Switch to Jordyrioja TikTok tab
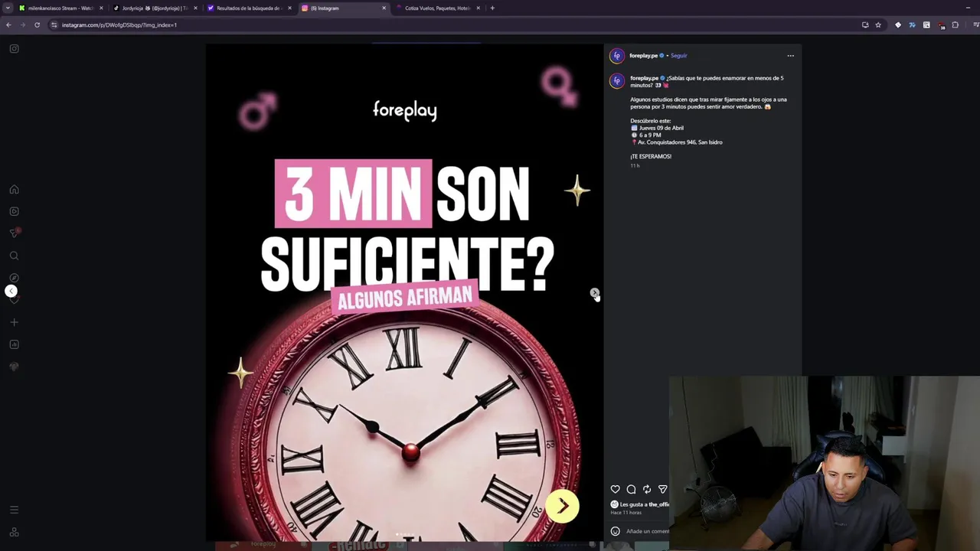 [155, 8]
